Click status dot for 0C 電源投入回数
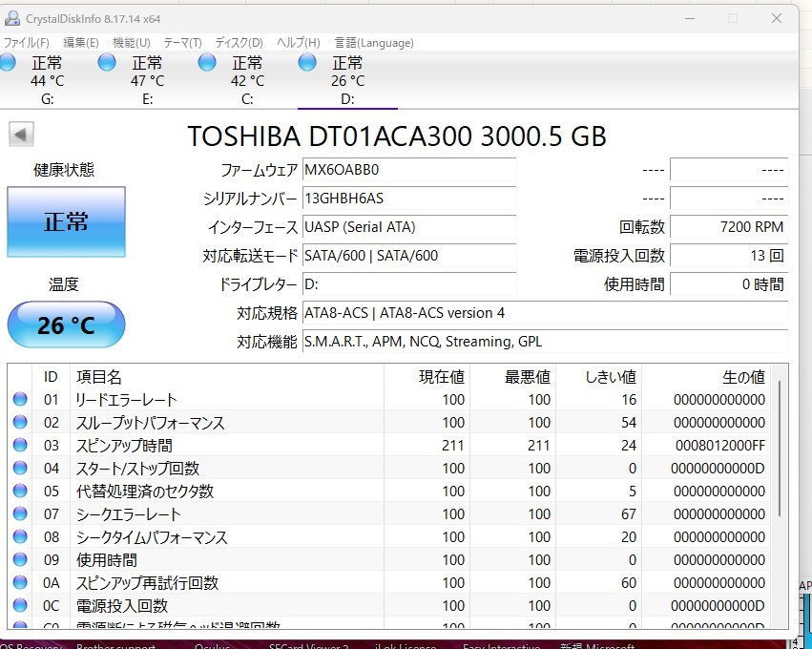 click(x=20, y=604)
